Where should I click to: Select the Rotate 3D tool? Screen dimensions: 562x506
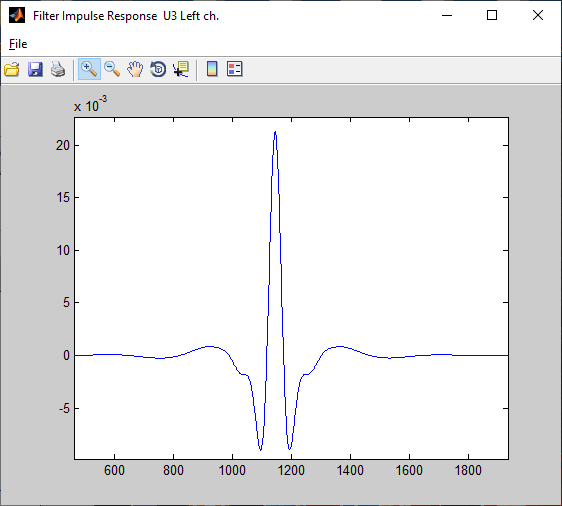158,69
